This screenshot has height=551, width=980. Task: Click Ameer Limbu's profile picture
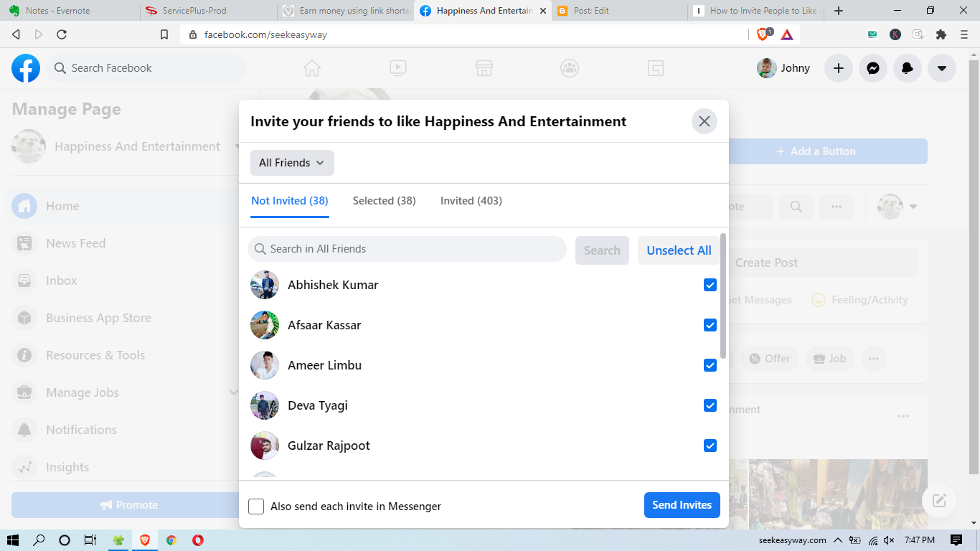[265, 365]
